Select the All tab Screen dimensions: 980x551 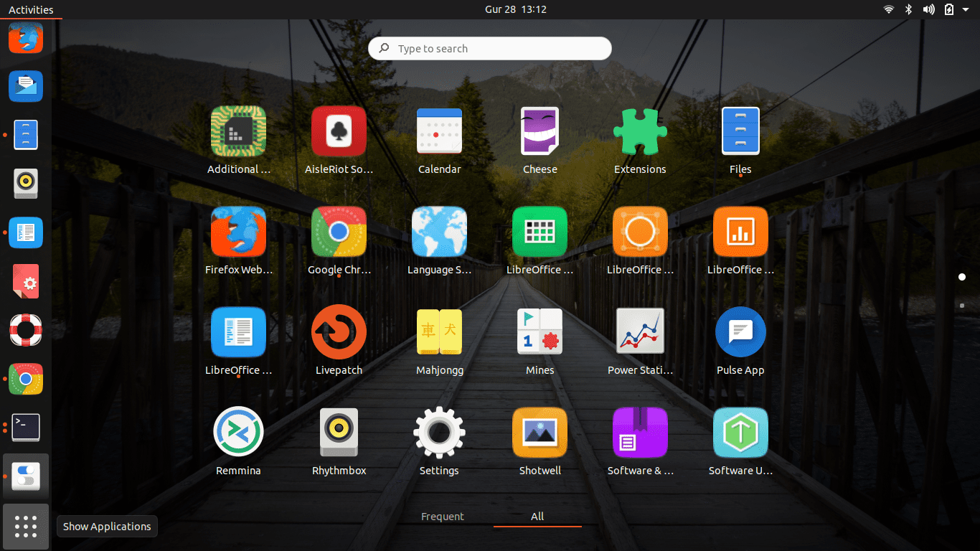pyautogui.click(x=537, y=517)
